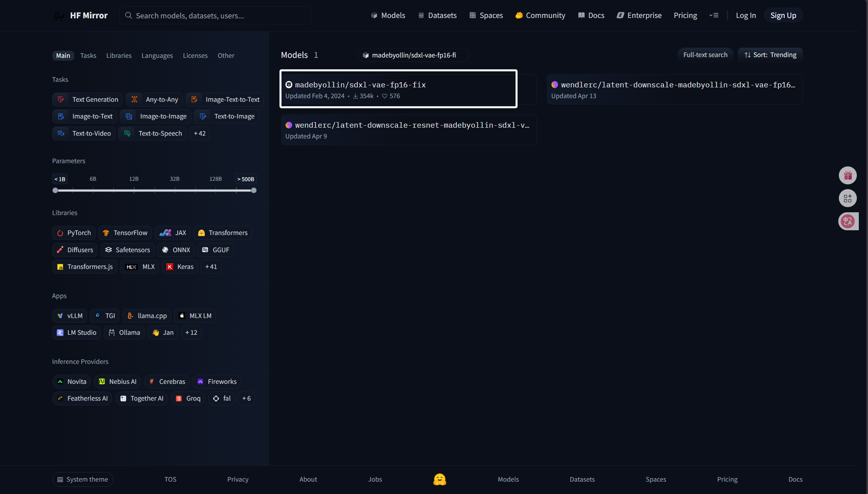Viewport: 868px width, 494px height.
Task: Filter by Image-Text-to-Text task
Action: 225,99
